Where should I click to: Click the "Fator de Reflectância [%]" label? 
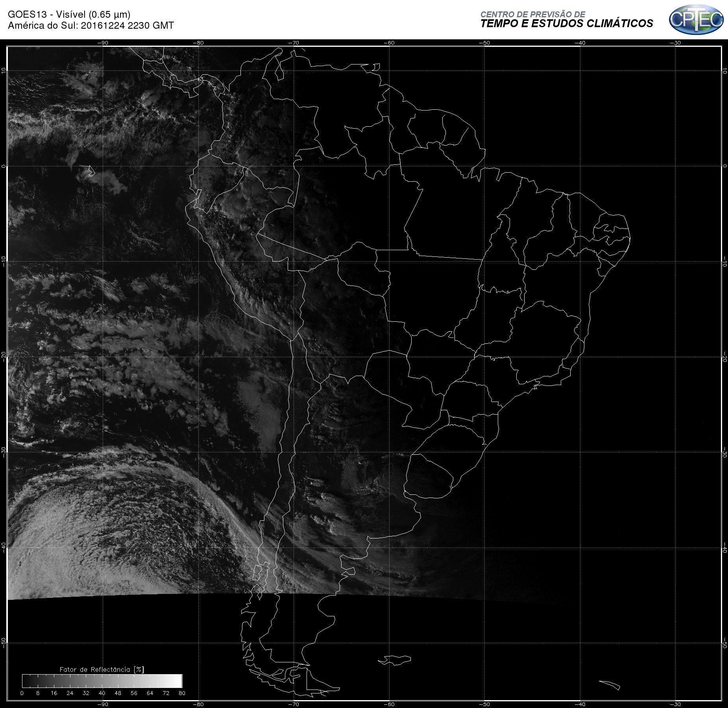pos(102,669)
